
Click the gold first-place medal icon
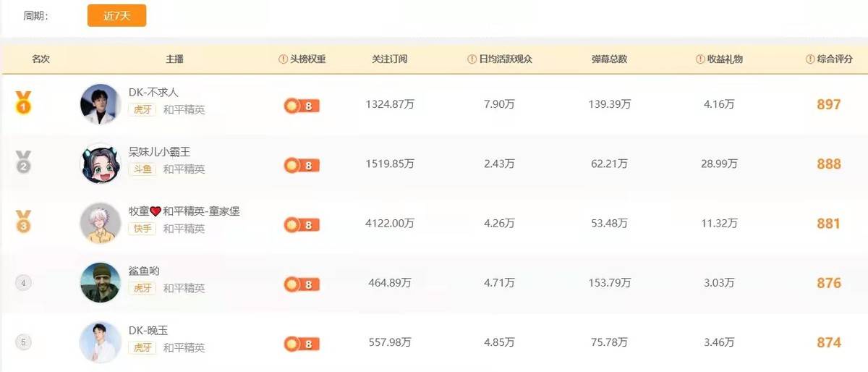click(x=24, y=103)
